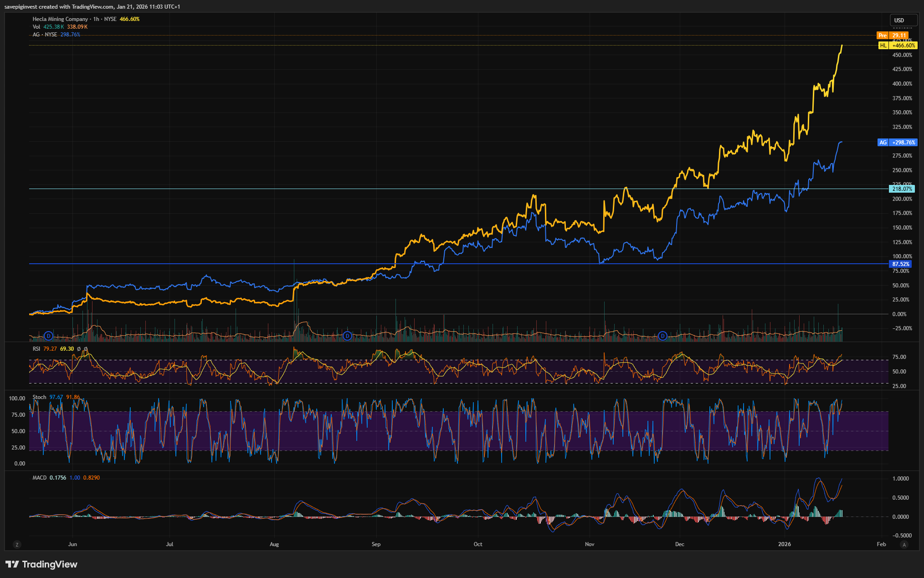Toggle the A auto-scale icon
This screenshot has width=924, height=578.
point(904,545)
